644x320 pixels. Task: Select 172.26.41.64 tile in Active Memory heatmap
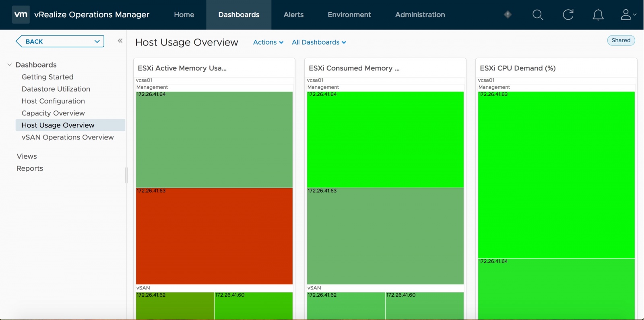(x=214, y=139)
